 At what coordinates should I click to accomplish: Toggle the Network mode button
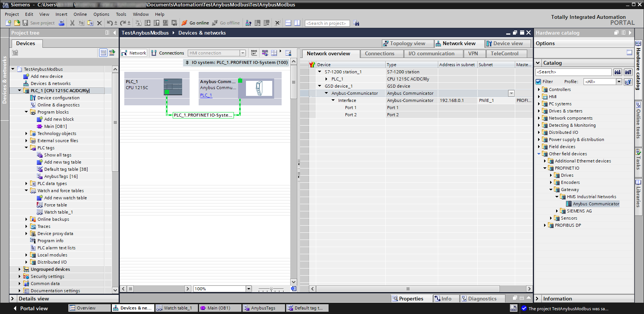(x=134, y=53)
